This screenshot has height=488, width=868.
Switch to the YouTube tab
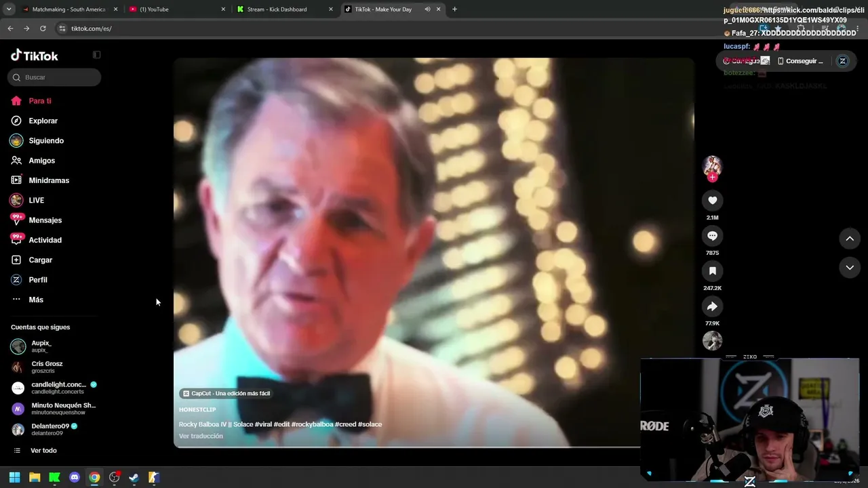pyautogui.click(x=178, y=9)
